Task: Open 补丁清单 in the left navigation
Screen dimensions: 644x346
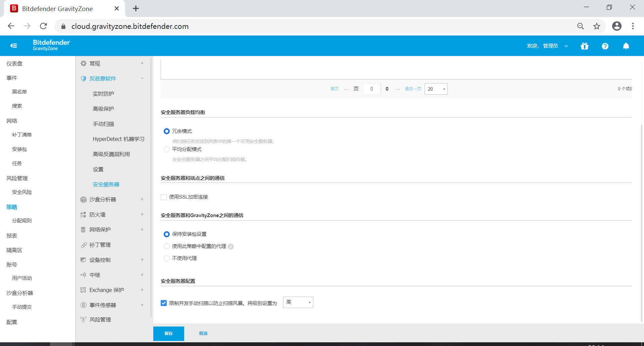Action: coord(22,135)
